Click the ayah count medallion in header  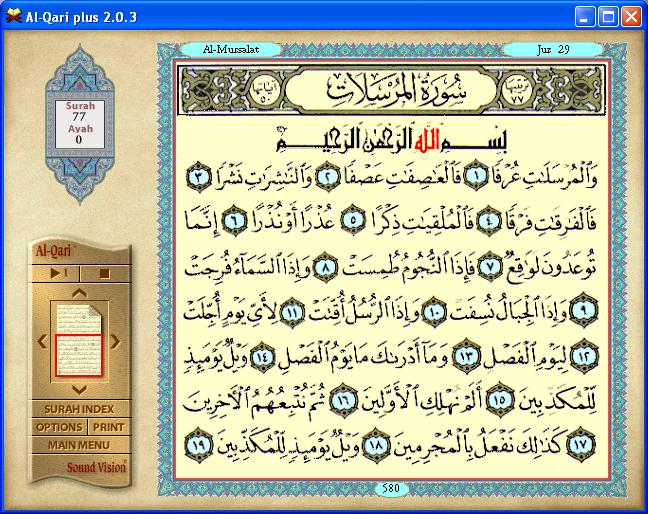pyautogui.click(x=265, y=90)
